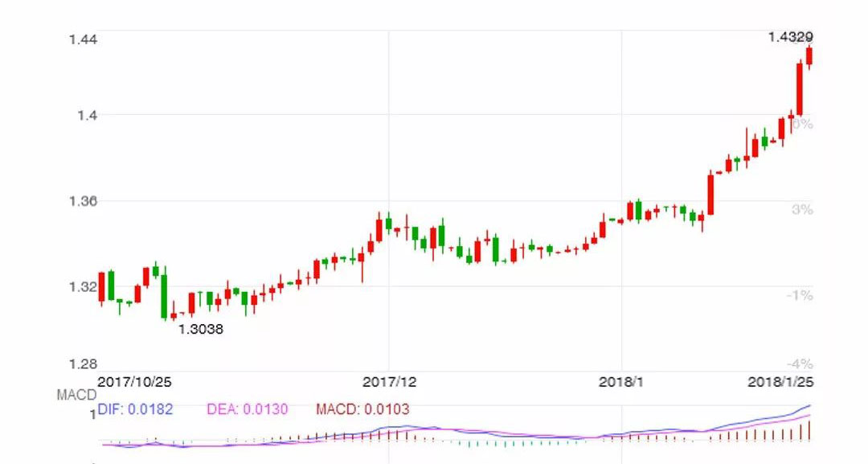Select the DIF: 0.0182 indicator value
The image size is (868, 464).
pos(135,410)
